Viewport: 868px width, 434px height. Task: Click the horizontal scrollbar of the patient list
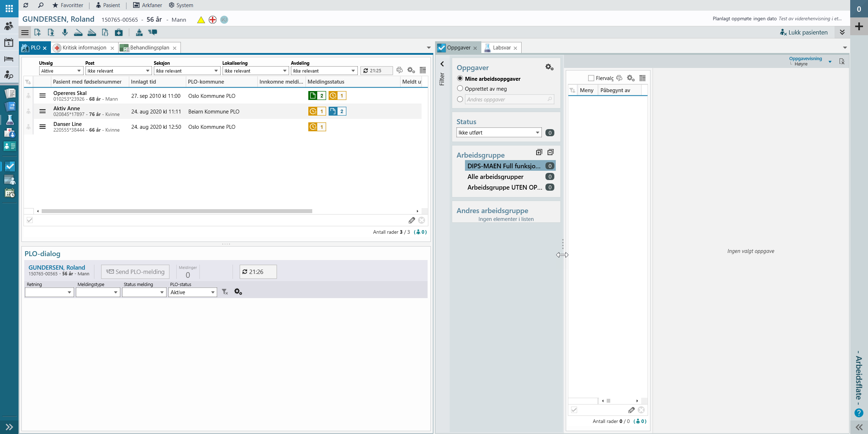[177, 211]
